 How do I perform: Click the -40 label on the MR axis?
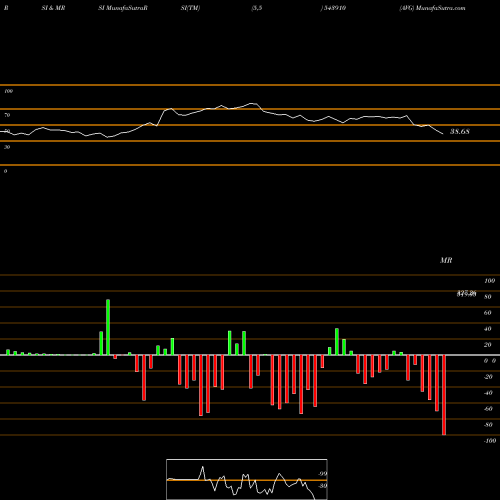pyautogui.click(x=488, y=393)
